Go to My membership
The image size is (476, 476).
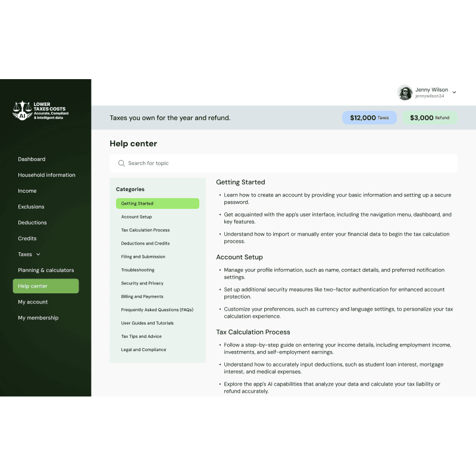tap(38, 318)
